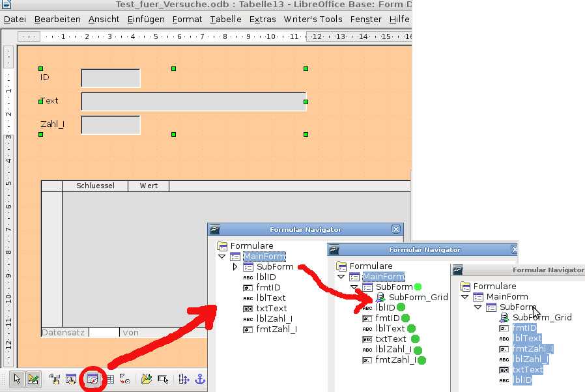Toggle Automatic Control Focus
Viewport: 585px width, 392px height.
[x=163, y=378]
